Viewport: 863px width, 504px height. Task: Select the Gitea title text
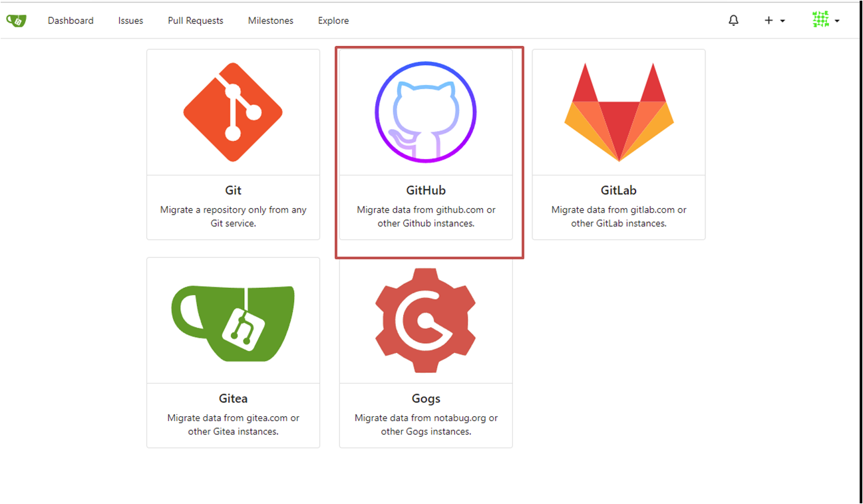point(233,399)
